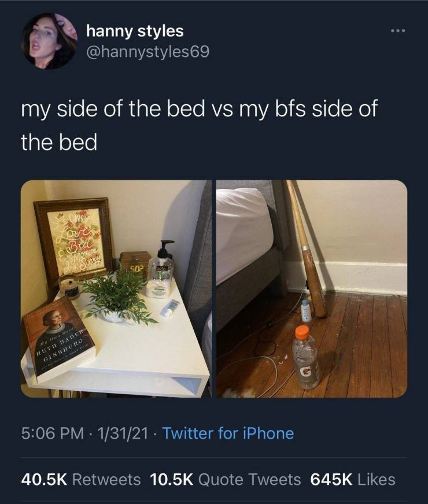Open the @hannystyles69 handle
428x504 pixels.
click(147, 51)
